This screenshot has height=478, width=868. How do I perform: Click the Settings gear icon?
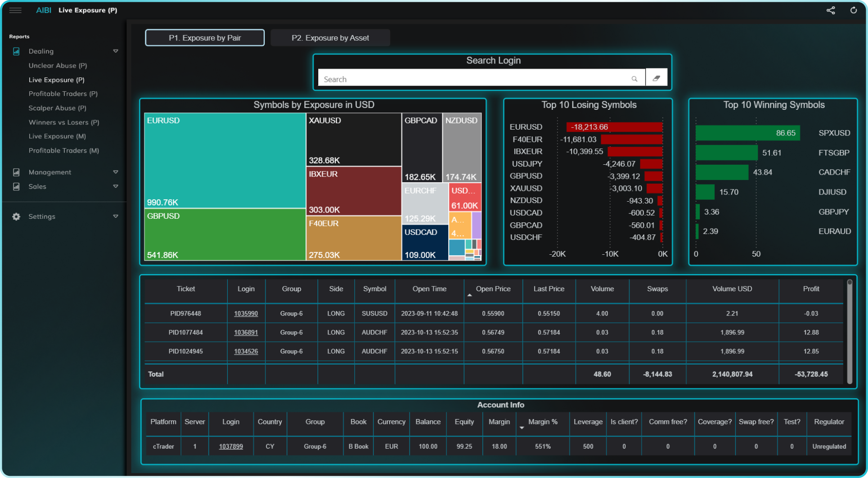(16, 216)
